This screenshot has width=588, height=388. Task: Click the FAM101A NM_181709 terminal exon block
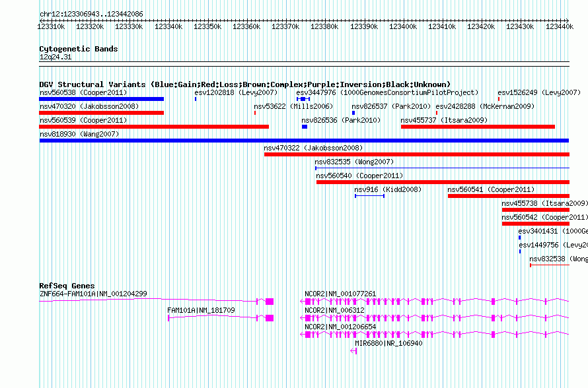270,318
